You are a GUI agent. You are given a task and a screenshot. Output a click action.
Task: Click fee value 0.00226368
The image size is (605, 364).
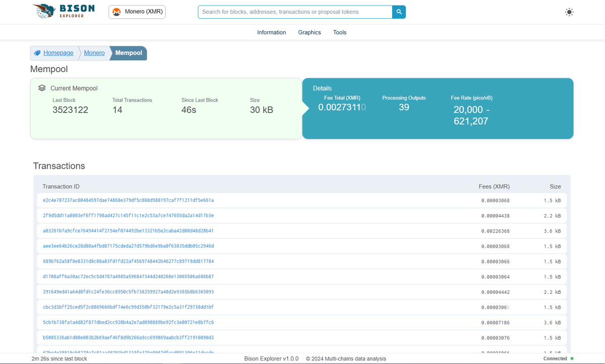[496, 231]
